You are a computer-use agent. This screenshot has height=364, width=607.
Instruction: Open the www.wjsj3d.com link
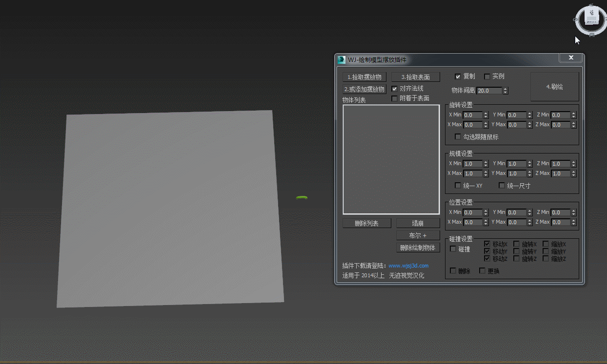click(x=408, y=266)
